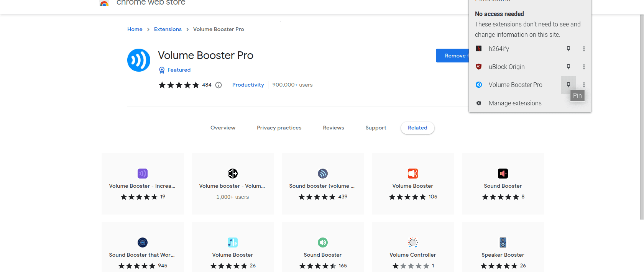Pin the h264ify extension
Viewport: 644px width, 272px height.
pos(568,49)
